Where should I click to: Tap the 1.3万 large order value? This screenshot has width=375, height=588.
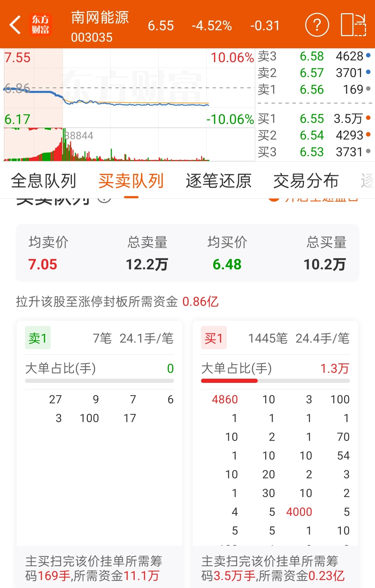[335, 369]
